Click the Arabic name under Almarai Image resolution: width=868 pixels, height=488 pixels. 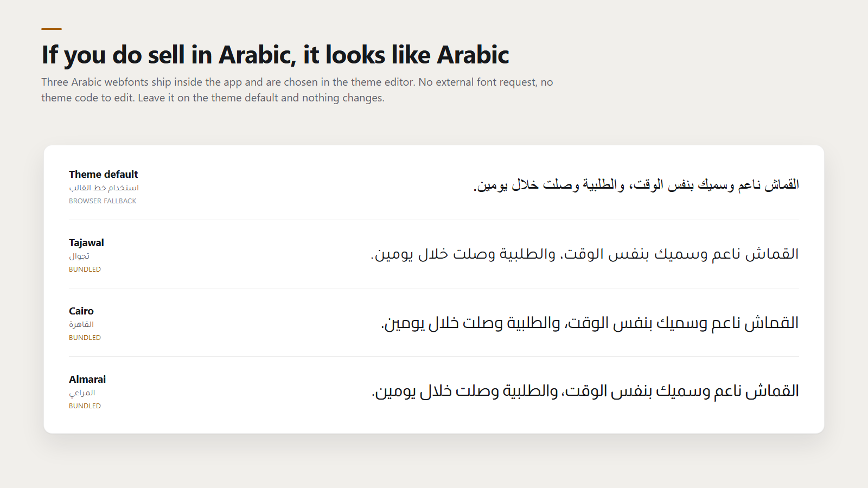82,393
